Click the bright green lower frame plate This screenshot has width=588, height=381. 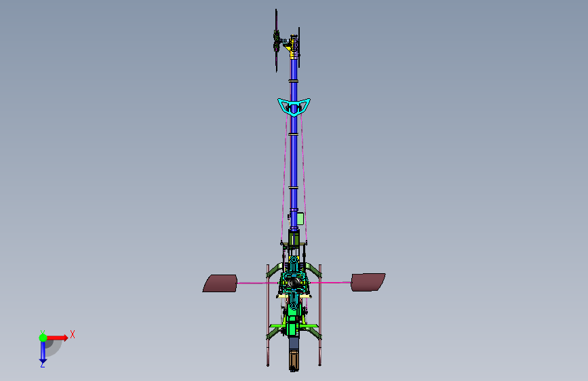click(292, 325)
